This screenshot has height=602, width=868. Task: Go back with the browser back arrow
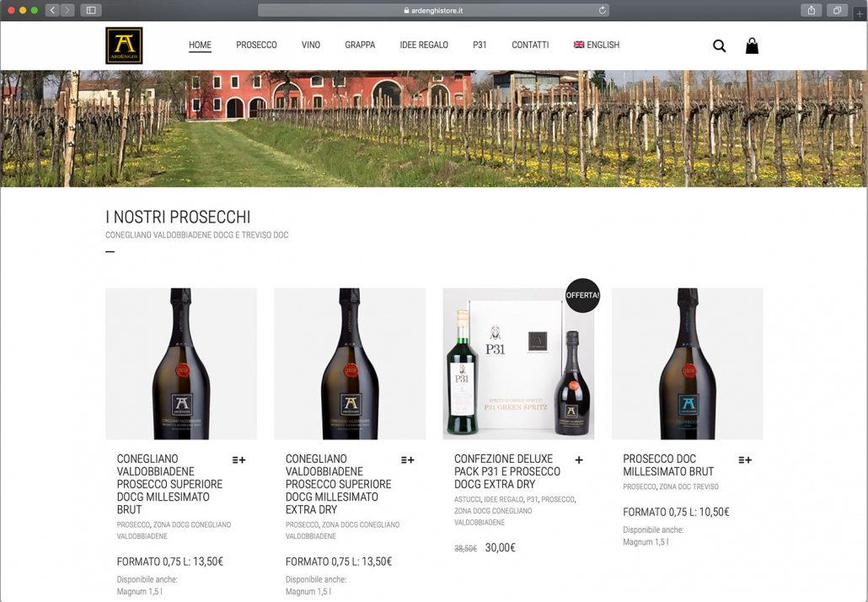[52, 10]
